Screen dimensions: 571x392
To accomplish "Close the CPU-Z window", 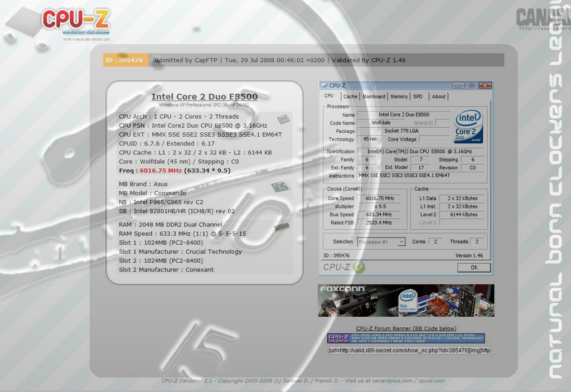I will pos(485,85).
